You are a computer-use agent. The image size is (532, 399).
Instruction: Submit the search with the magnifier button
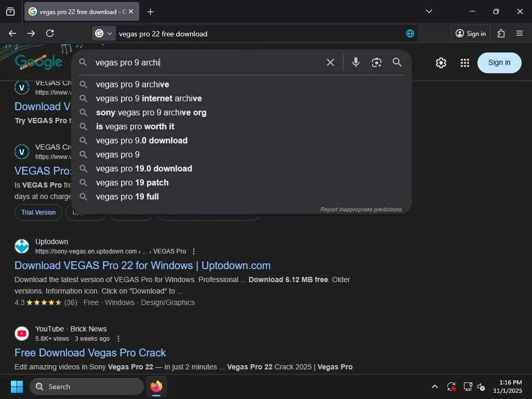tap(397, 62)
